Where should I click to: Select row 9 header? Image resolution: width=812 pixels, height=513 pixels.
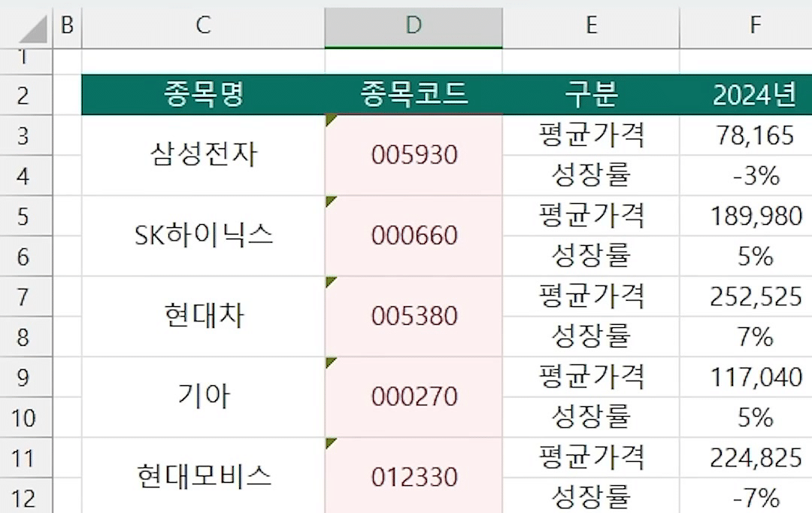click(x=26, y=378)
